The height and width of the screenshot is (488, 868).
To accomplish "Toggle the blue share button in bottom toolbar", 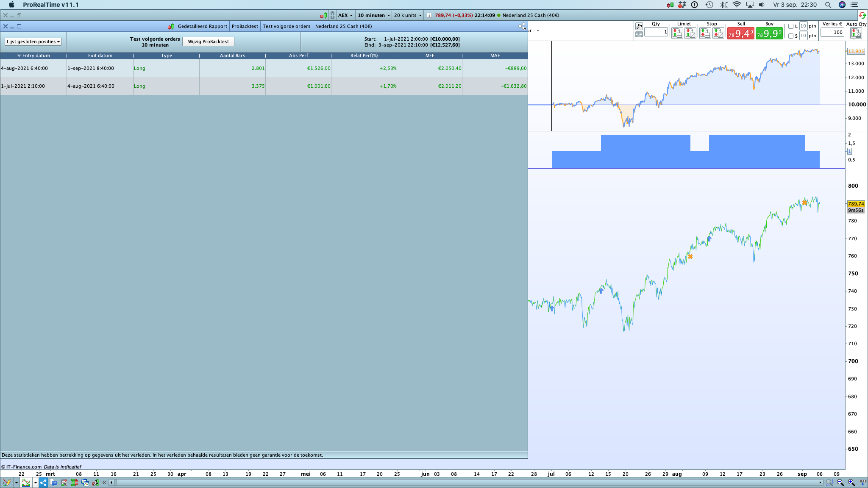I will coord(43,482).
